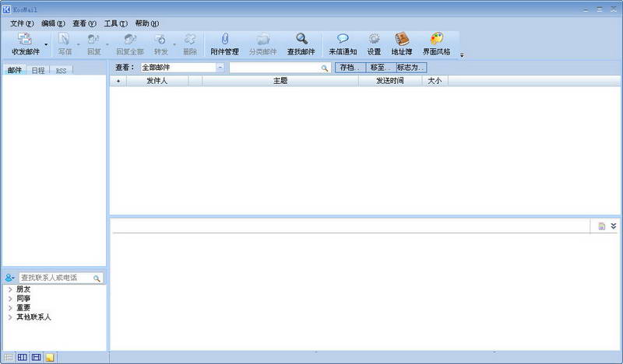Click the 收发邮件 send/receive icon

25,39
